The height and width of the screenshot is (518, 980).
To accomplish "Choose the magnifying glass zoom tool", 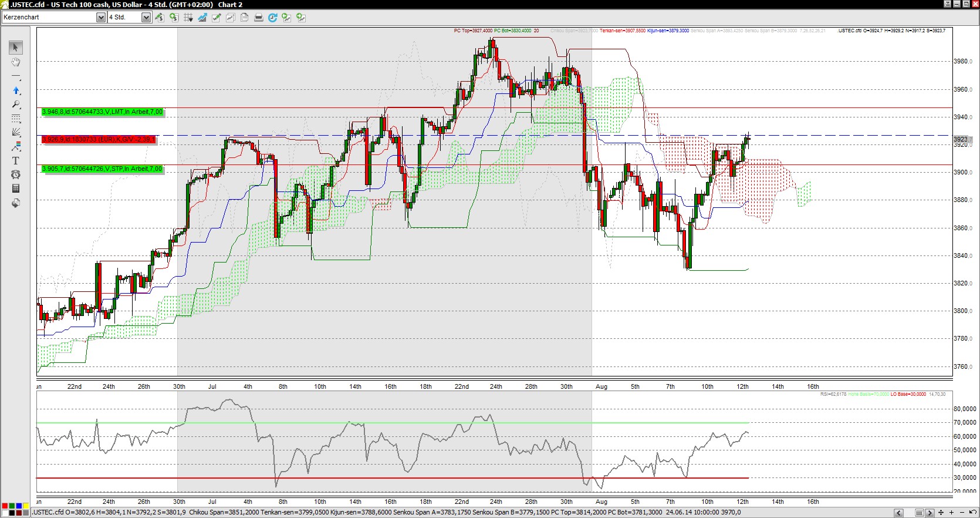I will point(16,105).
